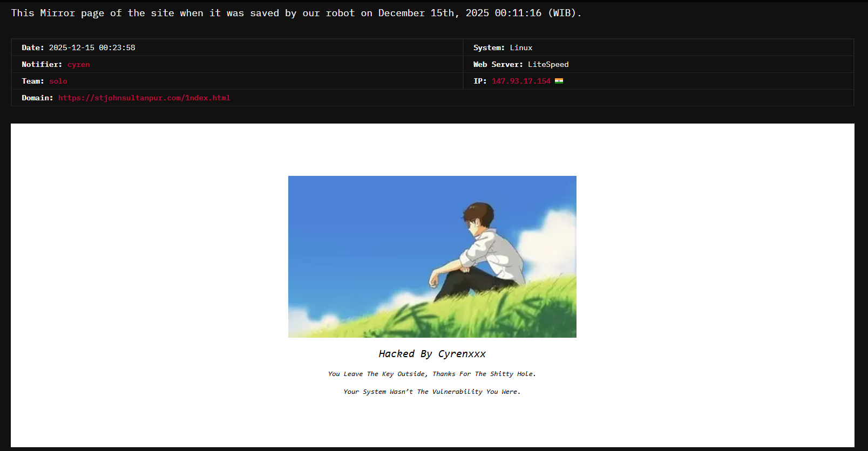Image resolution: width=868 pixels, height=451 pixels.
Task: Click the Web Server: label
Action: click(498, 65)
